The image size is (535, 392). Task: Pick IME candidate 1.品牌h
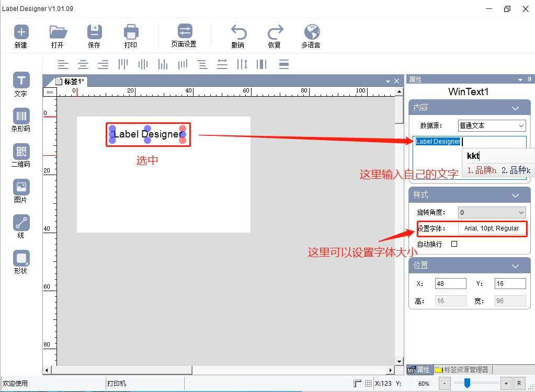(x=482, y=170)
